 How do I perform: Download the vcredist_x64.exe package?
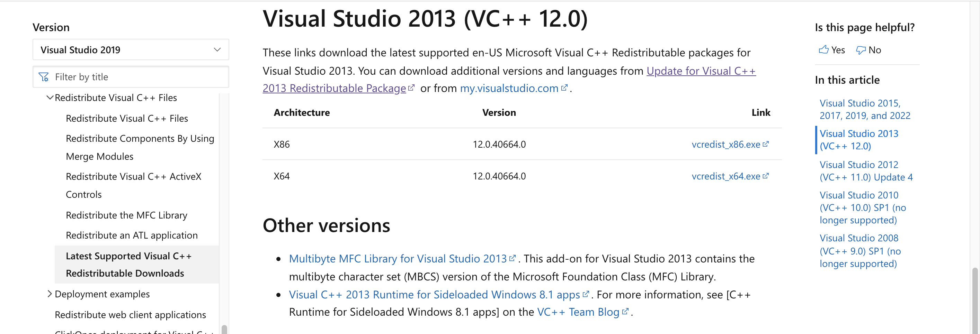[725, 176]
